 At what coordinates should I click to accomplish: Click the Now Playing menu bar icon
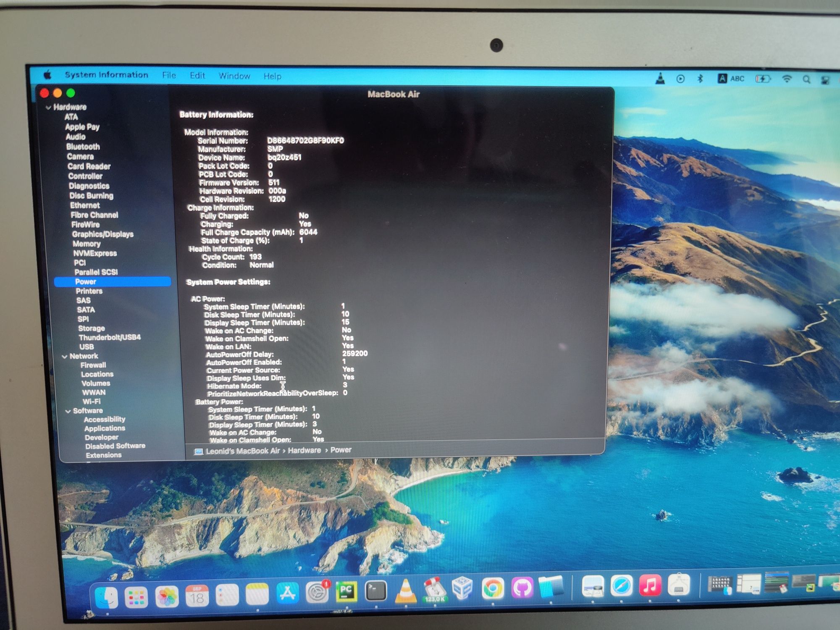(680, 79)
